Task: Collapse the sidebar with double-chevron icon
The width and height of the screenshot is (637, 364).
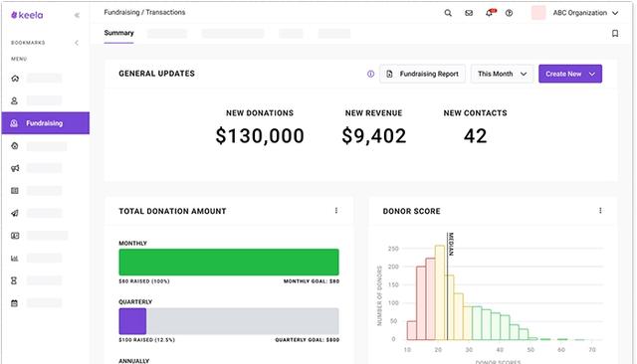Action: [x=77, y=16]
